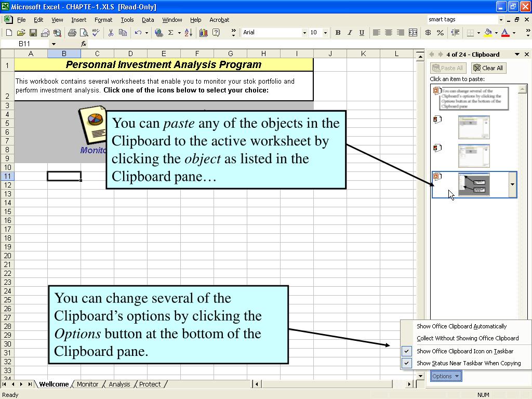Expand the font size 10 dropdown
Screen dimensions: 532x399
pos(325,33)
